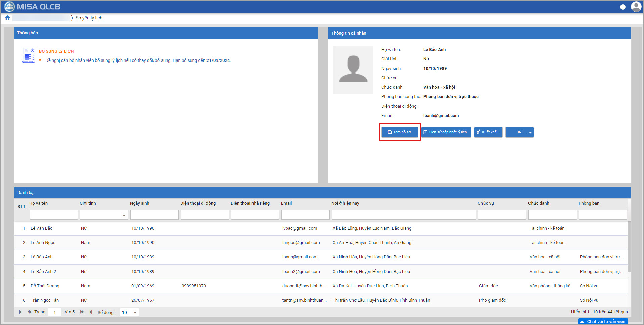Jump to the last page of results
Image resolution: width=644 pixels, height=325 pixels.
91,312
